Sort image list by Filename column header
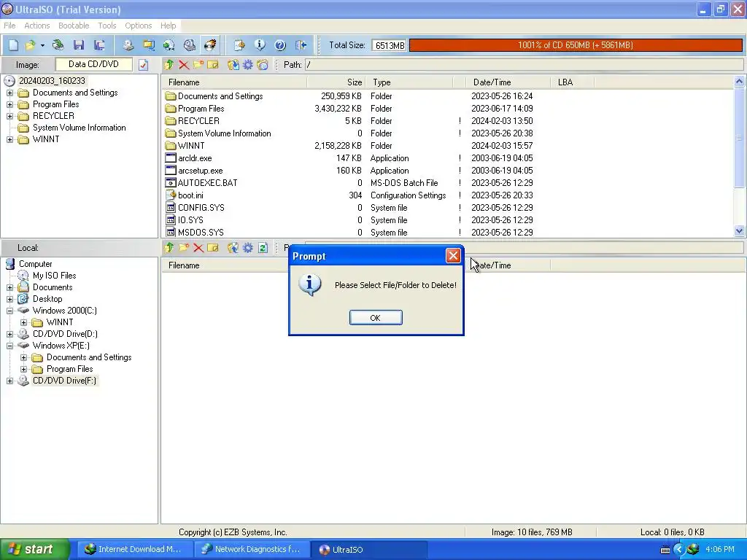Viewport: 747px width, 560px height. point(234,82)
